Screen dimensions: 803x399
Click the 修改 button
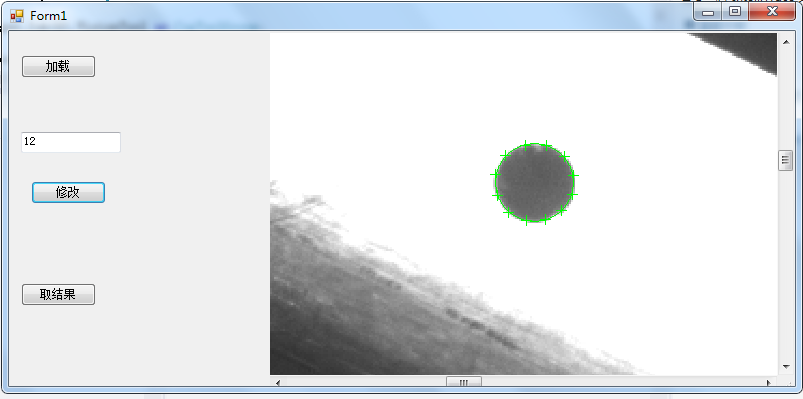[69, 193]
